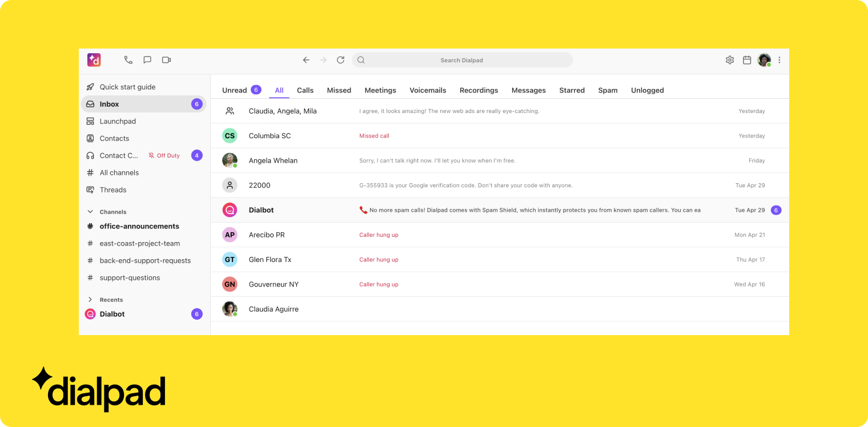Switch to the Messages tab

click(529, 90)
